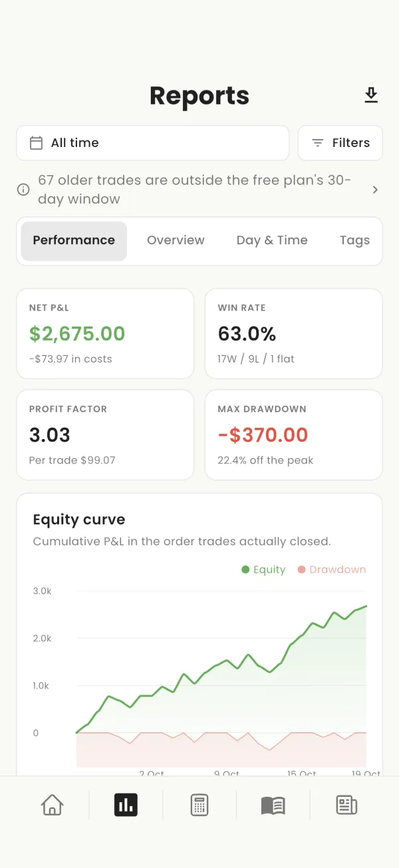Switch to the Day & Time tab
The width and height of the screenshot is (399, 868).
272,241
